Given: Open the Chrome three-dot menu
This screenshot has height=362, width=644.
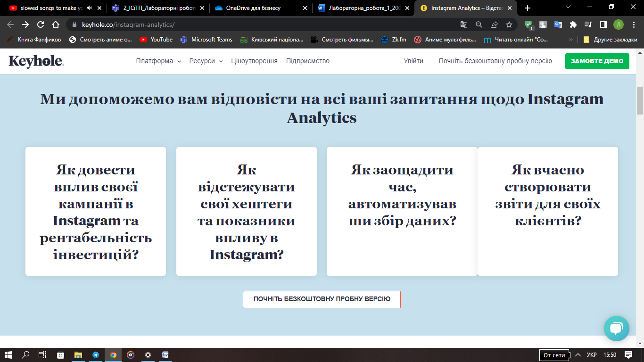Looking at the screenshot, I should [x=633, y=25].
